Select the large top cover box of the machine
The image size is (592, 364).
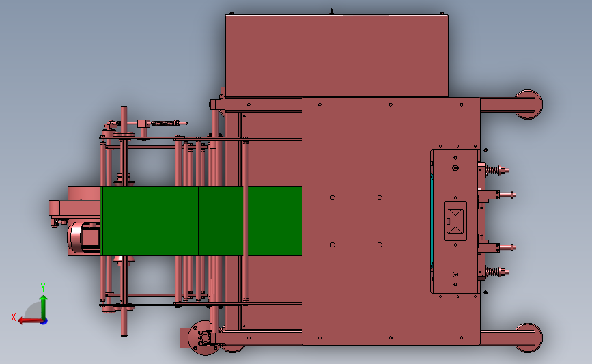337,55
